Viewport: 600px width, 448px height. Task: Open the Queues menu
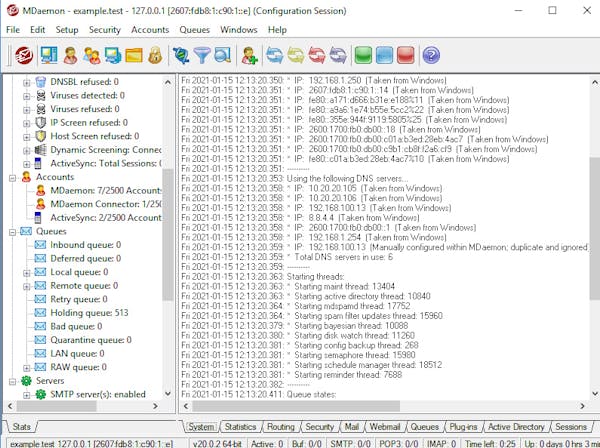(x=194, y=30)
